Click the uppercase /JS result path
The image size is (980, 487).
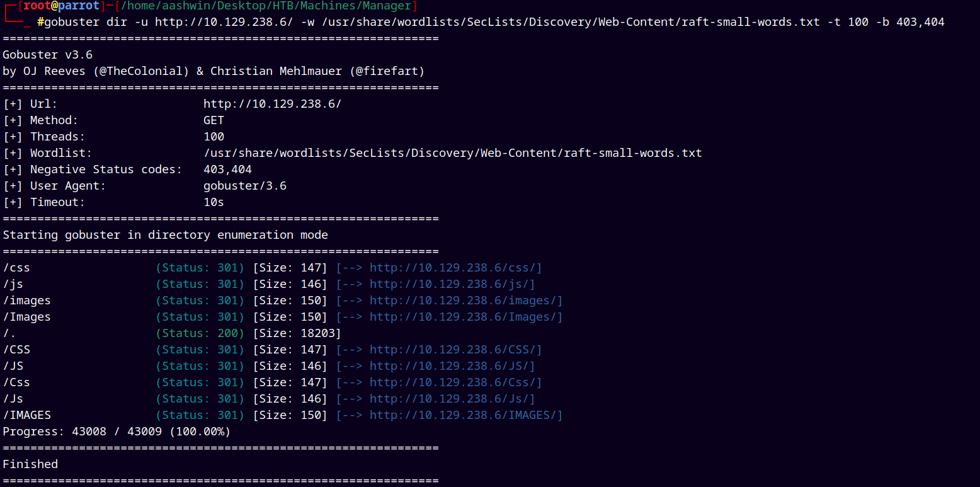[x=13, y=366]
